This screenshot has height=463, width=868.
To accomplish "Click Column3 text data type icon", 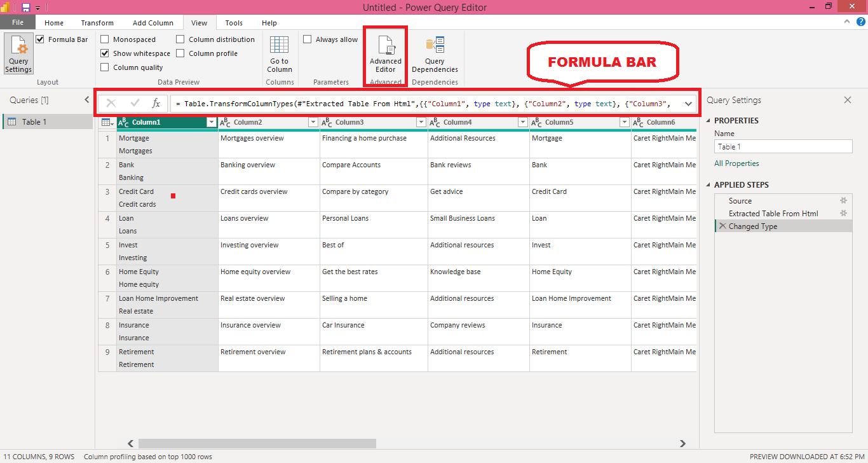I will coord(327,122).
